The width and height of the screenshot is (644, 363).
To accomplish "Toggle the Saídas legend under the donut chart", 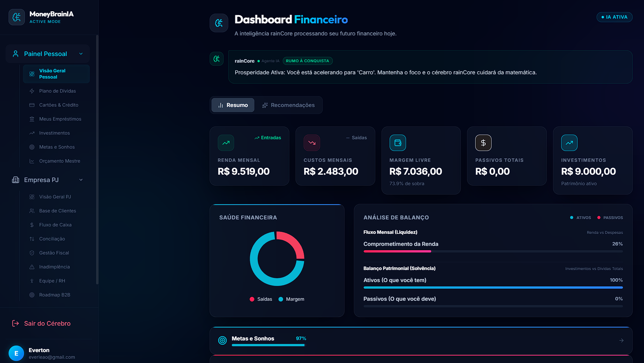I will pyautogui.click(x=260, y=299).
